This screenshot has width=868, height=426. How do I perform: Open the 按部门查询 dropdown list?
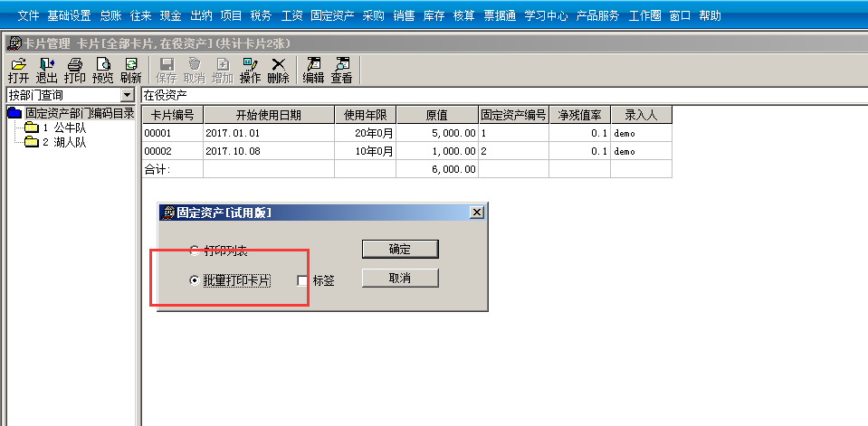click(127, 95)
